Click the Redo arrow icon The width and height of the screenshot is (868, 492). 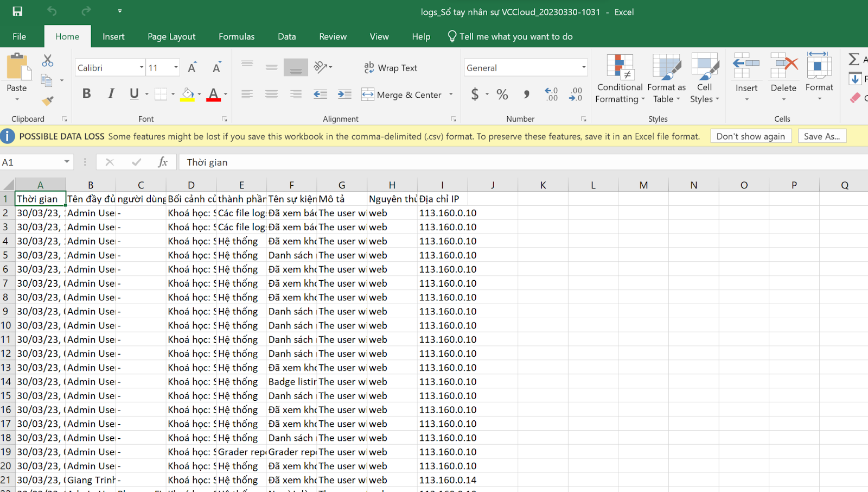click(86, 11)
